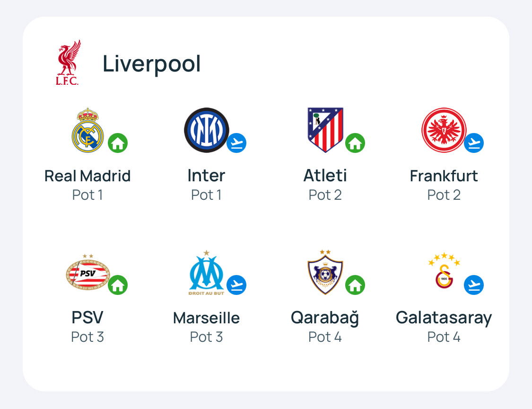Click the green home icon beside Real Madrid
The height and width of the screenshot is (409, 532).
(118, 143)
